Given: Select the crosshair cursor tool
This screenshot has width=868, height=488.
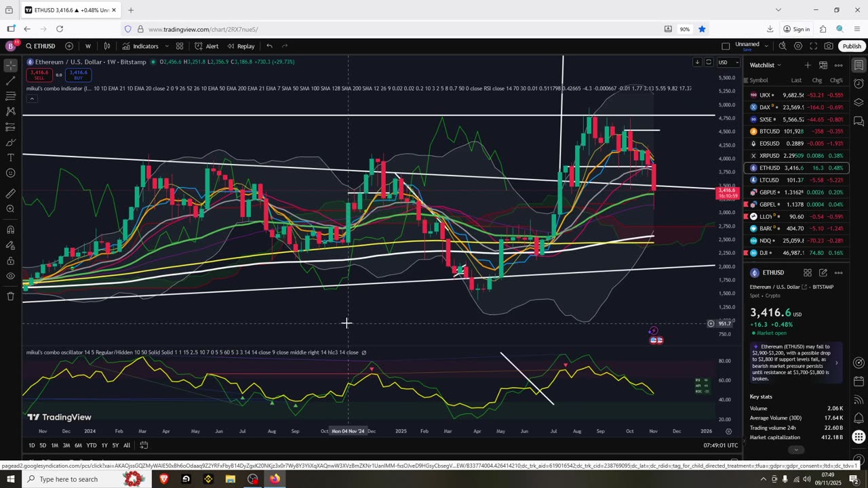Looking at the screenshot, I should click(x=10, y=65).
